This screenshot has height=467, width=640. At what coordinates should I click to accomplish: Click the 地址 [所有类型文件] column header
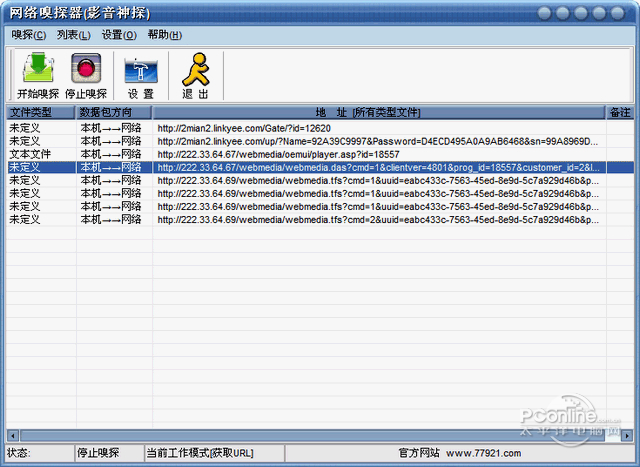click(379, 112)
